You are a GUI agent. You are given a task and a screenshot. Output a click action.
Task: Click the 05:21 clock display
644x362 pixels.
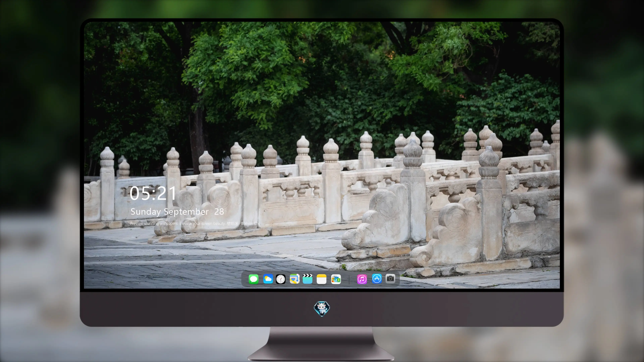153,193
